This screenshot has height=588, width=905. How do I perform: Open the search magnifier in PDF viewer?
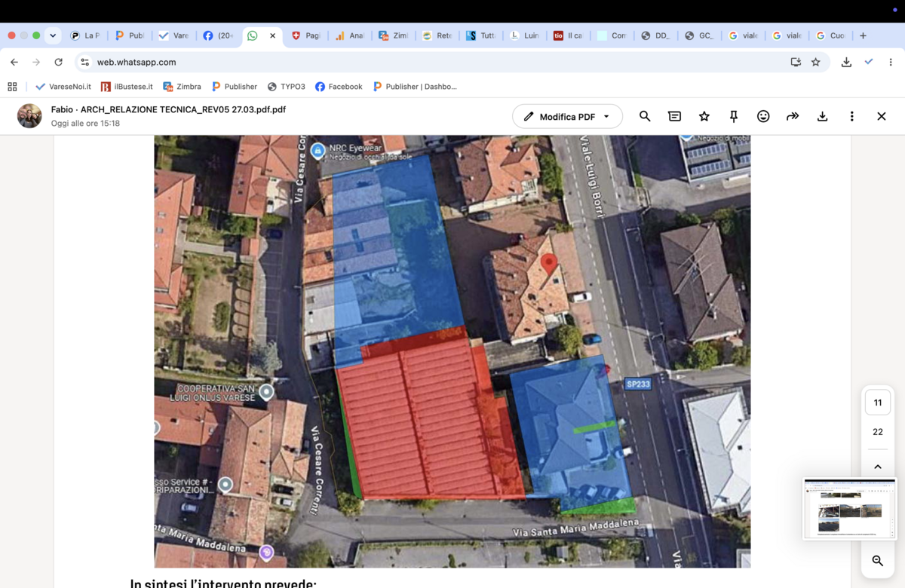point(645,116)
